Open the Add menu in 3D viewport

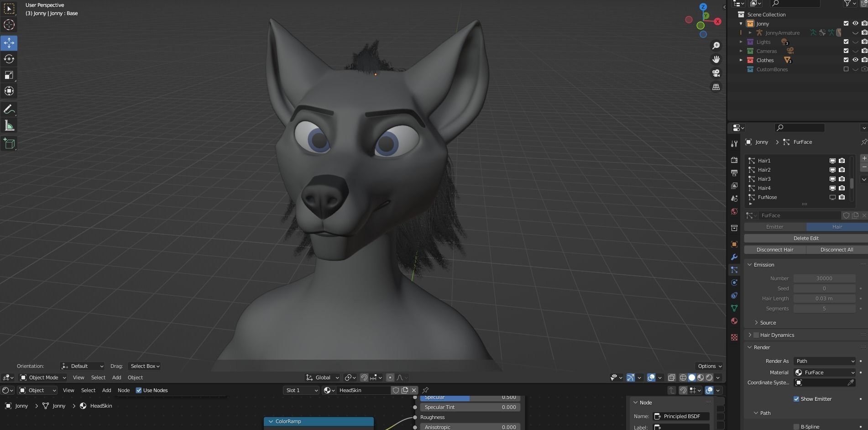pyautogui.click(x=116, y=378)
